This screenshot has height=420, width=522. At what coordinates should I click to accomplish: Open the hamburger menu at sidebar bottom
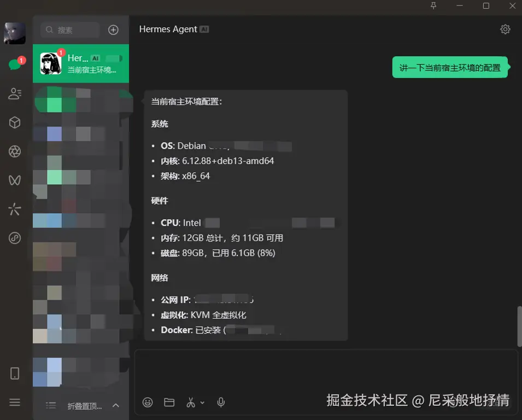pos(15,402)
